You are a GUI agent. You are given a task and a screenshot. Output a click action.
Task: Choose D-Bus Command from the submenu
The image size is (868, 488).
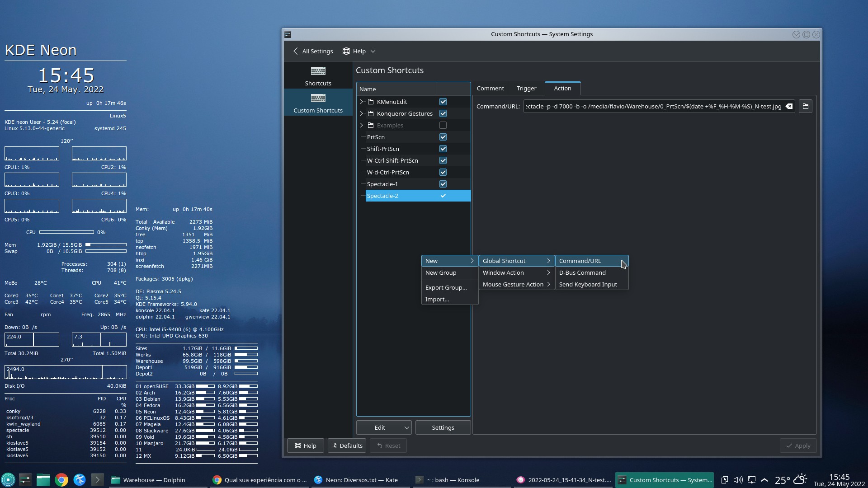[x=591, y=272]
